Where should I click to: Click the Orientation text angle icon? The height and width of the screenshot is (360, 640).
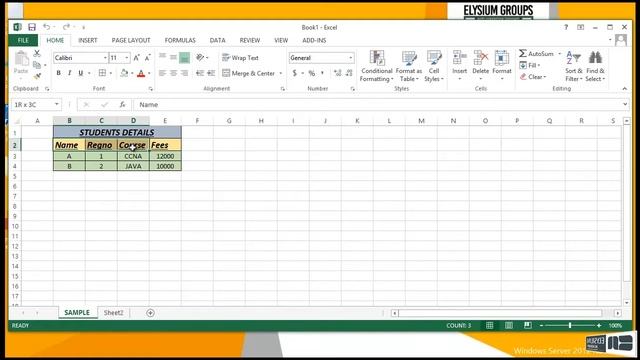click(x=200, y=58)
